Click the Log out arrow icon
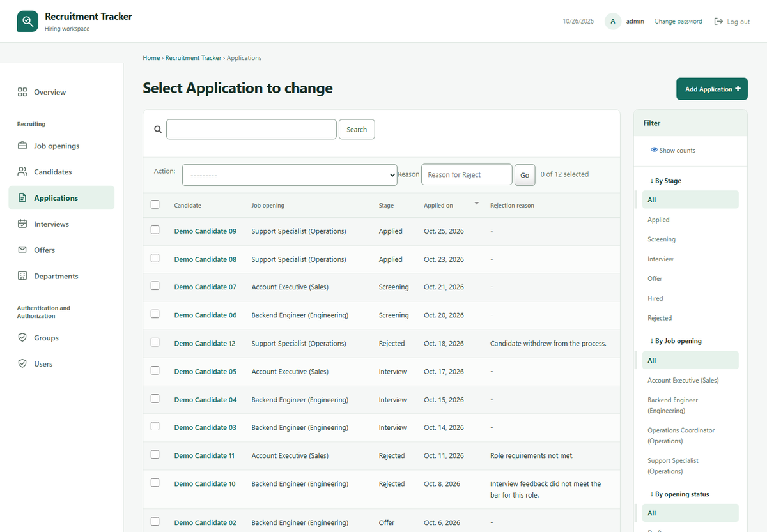The height and width of the screenshot is (532, 767). pos(718,21)
